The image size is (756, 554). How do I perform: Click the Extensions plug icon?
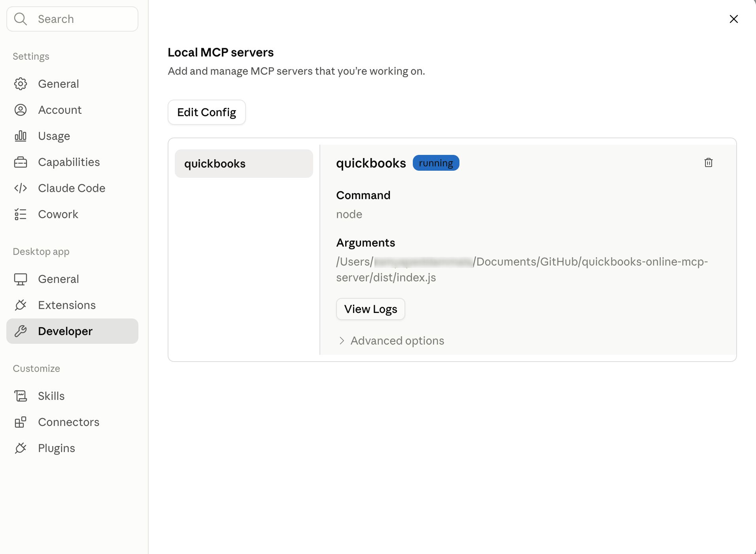[21, 305]
